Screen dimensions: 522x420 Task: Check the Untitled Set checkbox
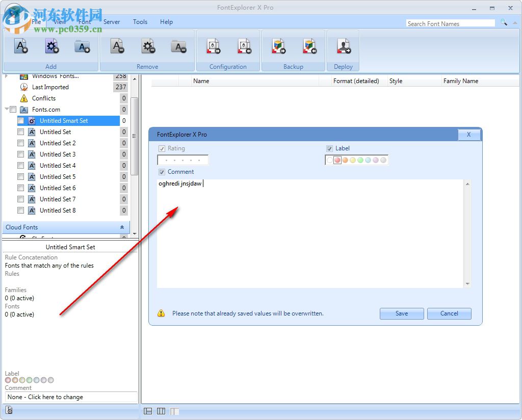click(x=20, y=132)
